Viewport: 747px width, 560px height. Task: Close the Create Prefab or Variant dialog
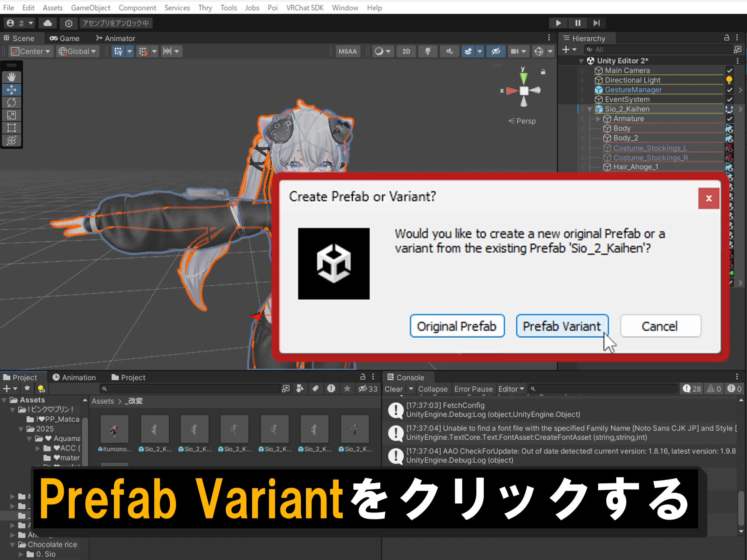point(708,198)
